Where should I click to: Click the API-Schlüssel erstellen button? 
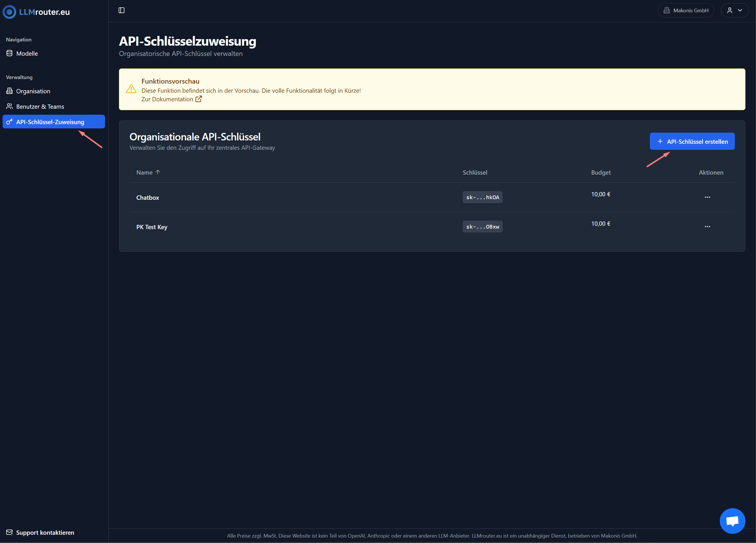[x=692, y=141]
